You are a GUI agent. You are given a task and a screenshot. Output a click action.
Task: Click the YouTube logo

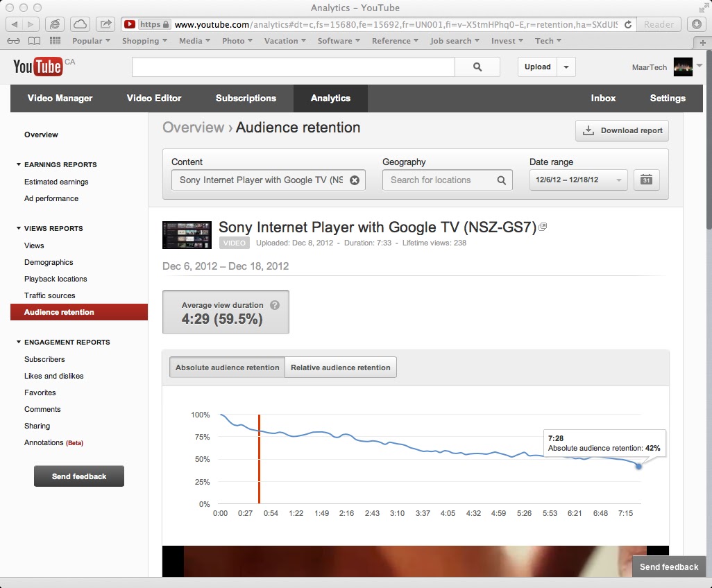[37, 67]
